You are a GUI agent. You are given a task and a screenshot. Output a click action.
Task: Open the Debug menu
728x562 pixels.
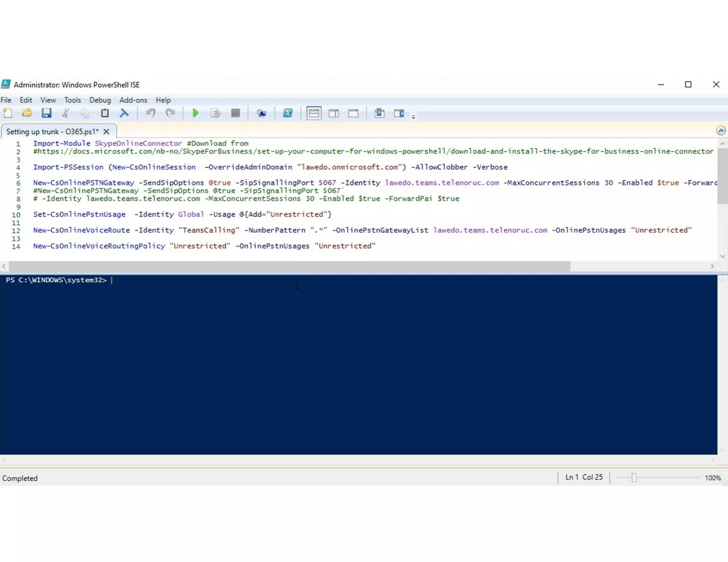click(x=100, y=100)
